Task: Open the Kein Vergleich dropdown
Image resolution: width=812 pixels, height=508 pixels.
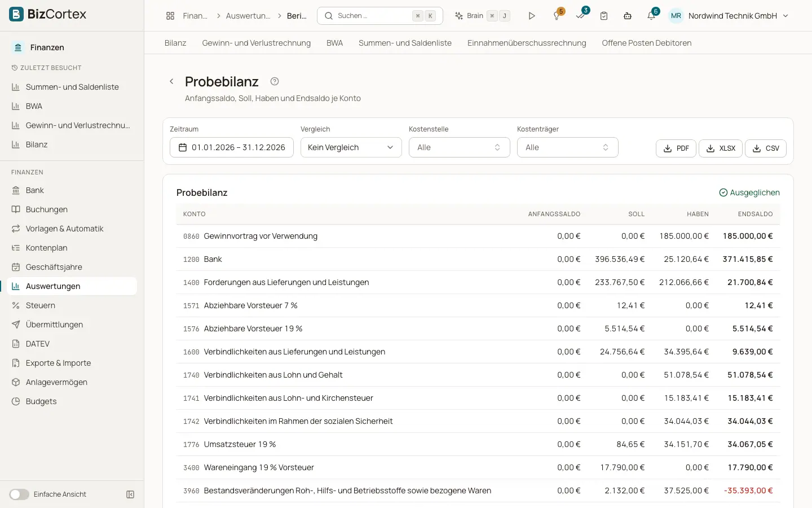Action: point(351,147)
